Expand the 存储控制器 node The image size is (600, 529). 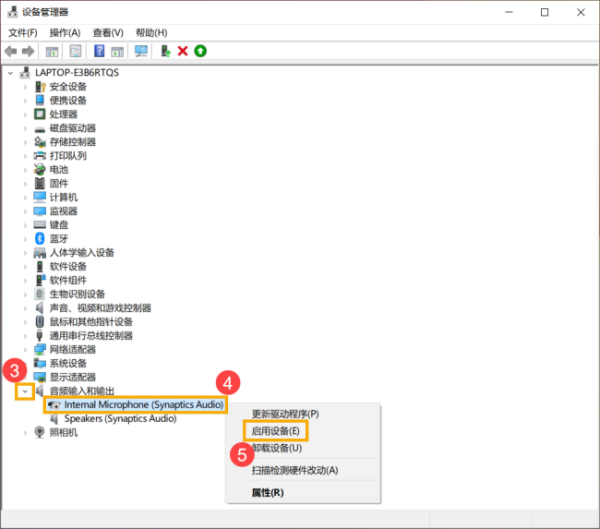pos(25,142)
